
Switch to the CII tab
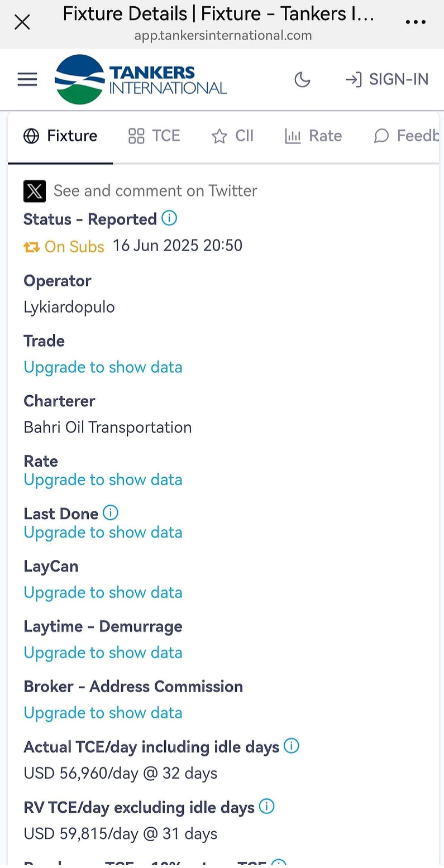[x=232, y=136]
